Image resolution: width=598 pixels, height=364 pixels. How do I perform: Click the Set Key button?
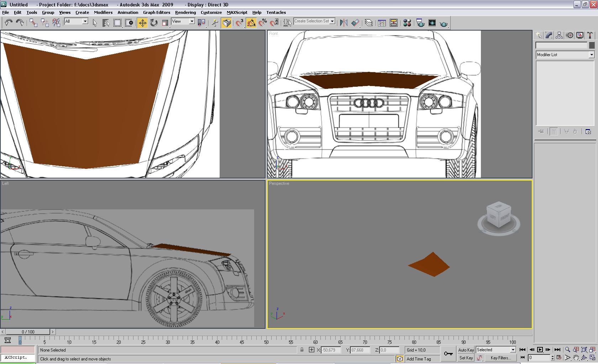[x=466, y=358]
